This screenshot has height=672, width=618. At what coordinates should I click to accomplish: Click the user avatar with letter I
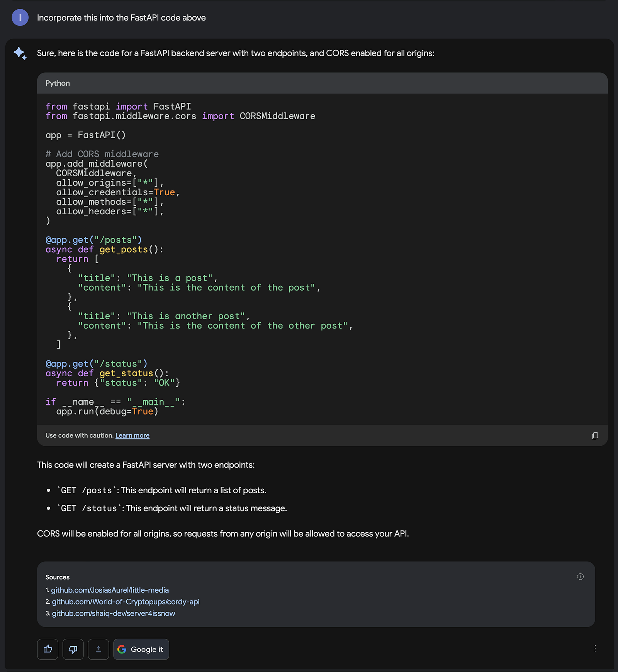click(x=20, y=17)
